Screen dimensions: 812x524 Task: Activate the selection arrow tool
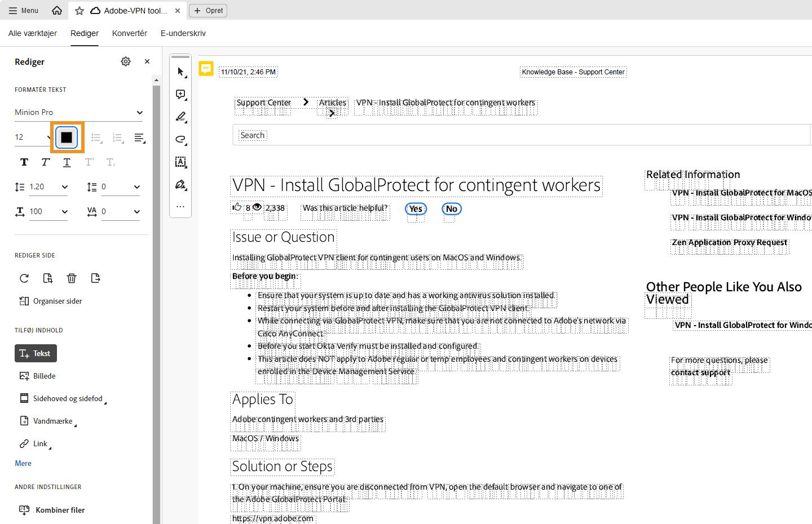point(180,72)
